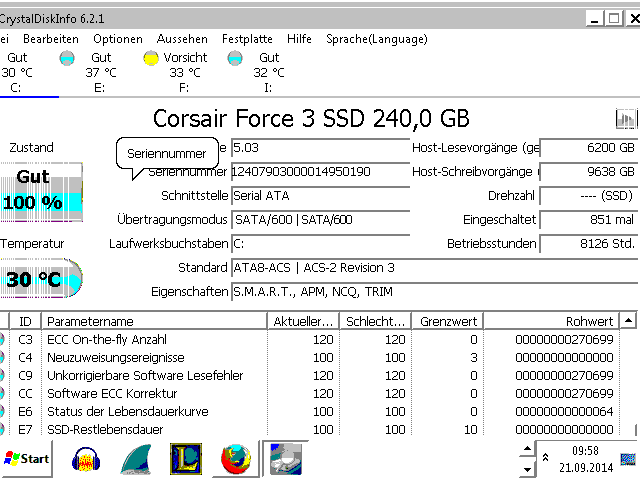Open Firefox from the taskbar
The height and width of the screenshot is (480, 640).
pos(236,459)
